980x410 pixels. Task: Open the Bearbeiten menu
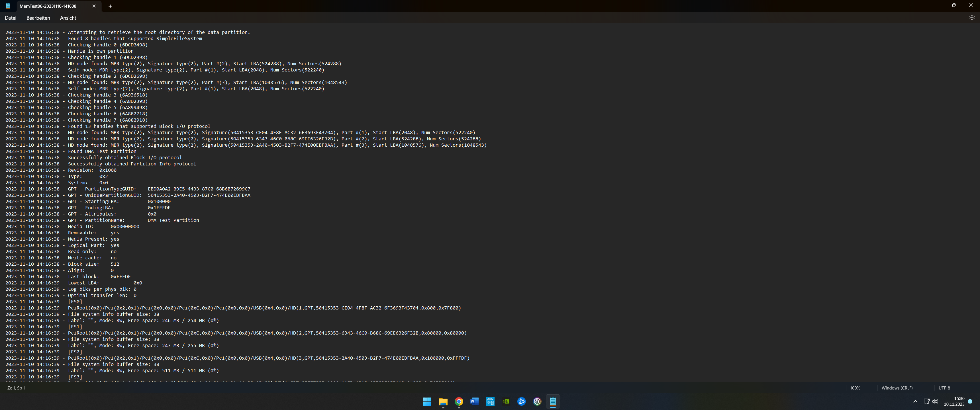coord(38,18)
